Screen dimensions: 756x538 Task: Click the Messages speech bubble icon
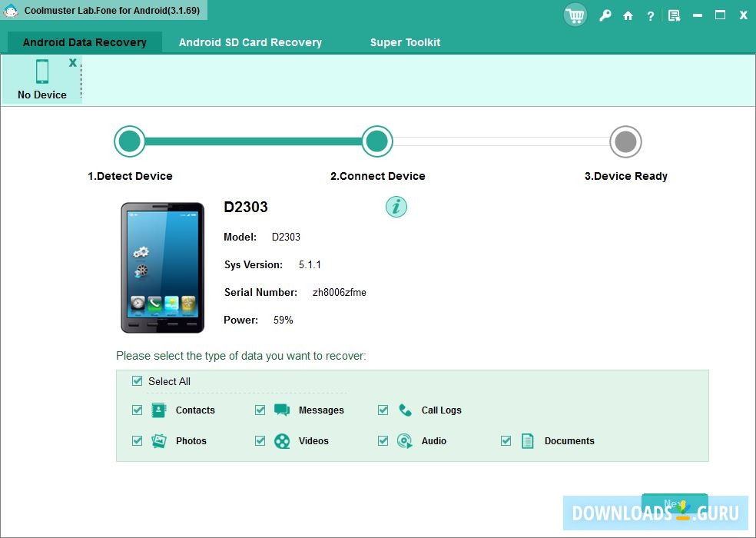click(x=281, y=410)
